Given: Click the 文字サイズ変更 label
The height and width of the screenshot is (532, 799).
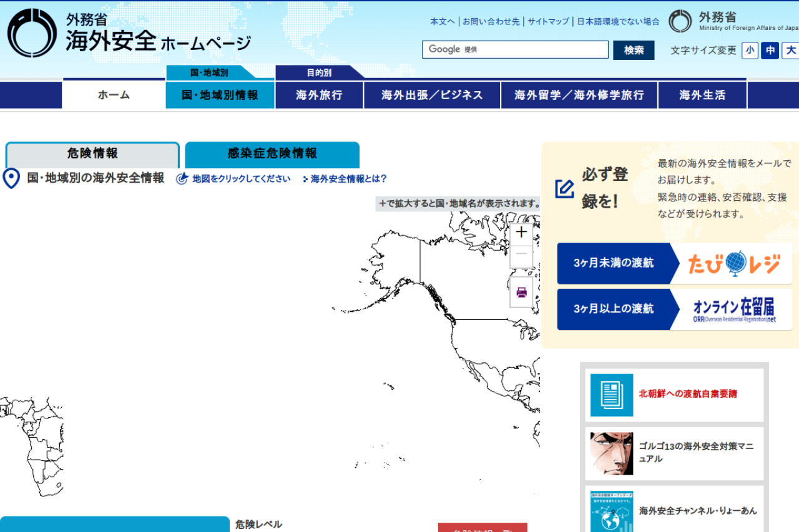Looking at the screenshot, I should point(703,51).
